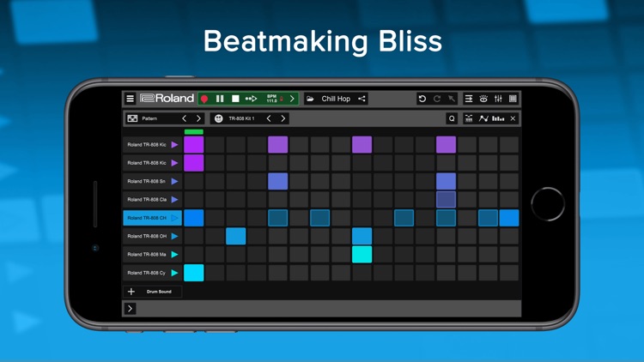Click the drum kit face icon

click(218, 118)
